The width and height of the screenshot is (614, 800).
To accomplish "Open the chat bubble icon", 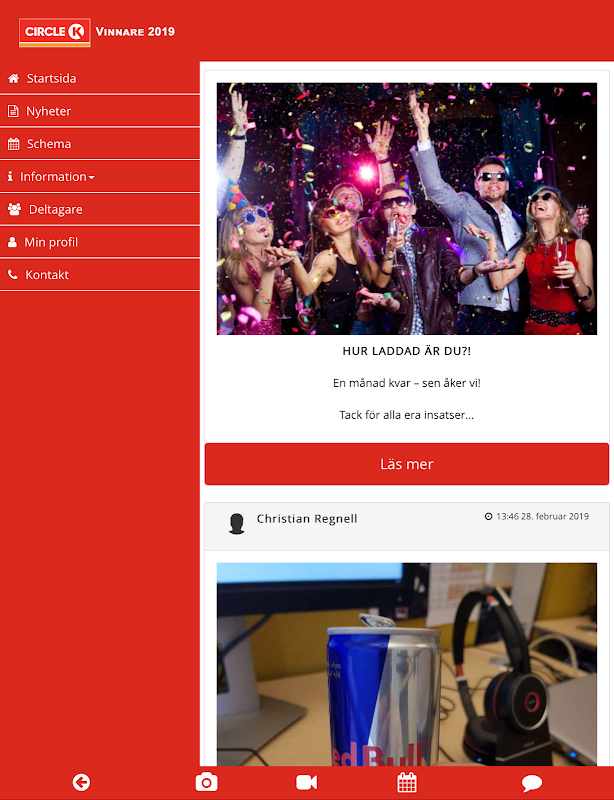I will coord(532,783).
